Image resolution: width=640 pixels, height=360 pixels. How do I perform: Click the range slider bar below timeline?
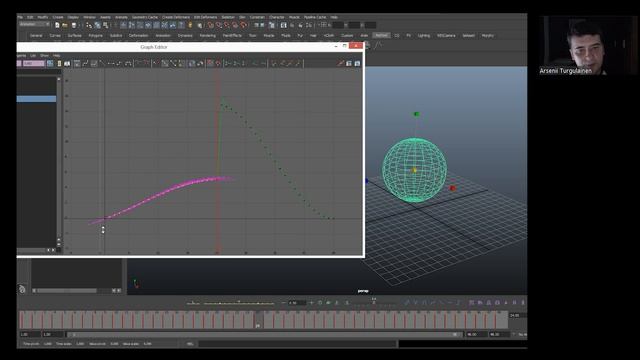pos(264,334)
